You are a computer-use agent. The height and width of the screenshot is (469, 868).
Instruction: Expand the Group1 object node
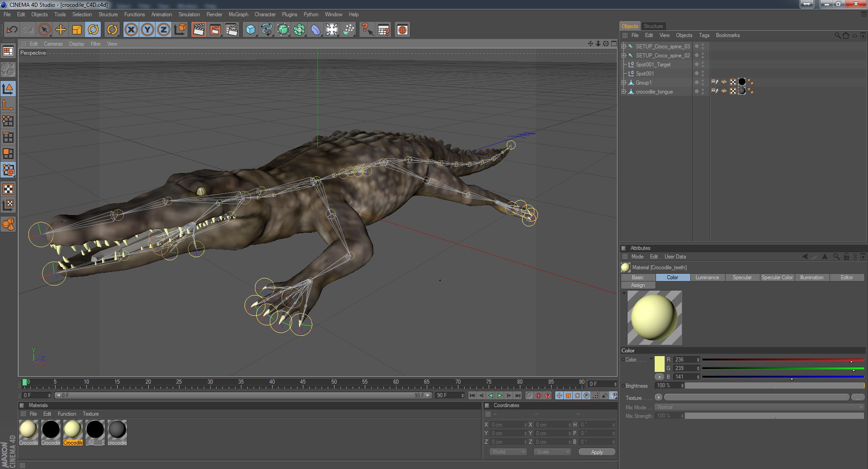(x=624, y=83)
